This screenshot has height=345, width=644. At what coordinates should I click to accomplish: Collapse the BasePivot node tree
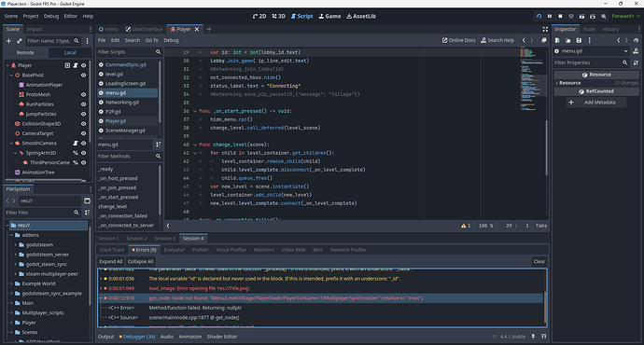(x=11, y=76)
